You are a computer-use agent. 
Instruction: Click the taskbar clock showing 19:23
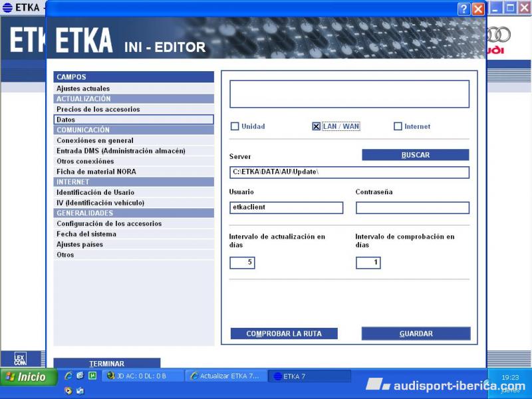point(510,377)
